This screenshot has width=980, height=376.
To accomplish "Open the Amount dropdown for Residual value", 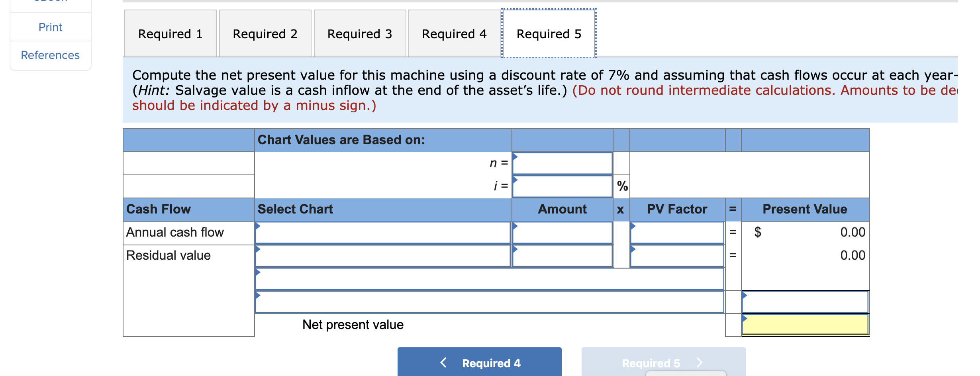I will [562, 256].
